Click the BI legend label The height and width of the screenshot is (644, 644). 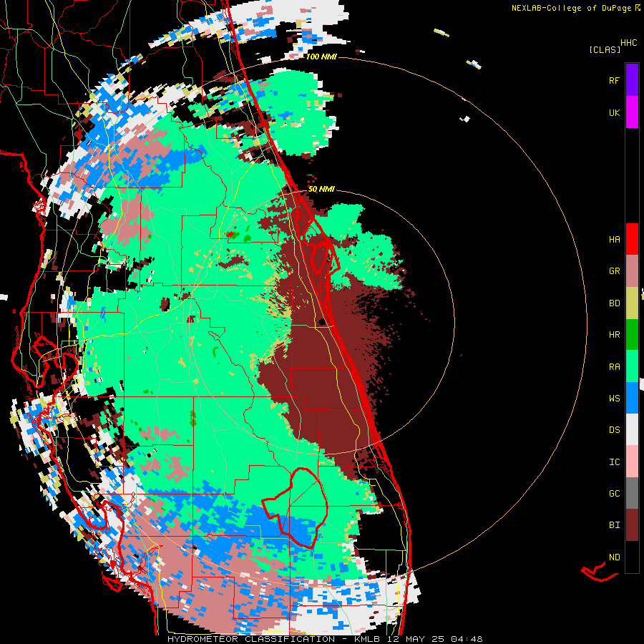pos(614,525)
